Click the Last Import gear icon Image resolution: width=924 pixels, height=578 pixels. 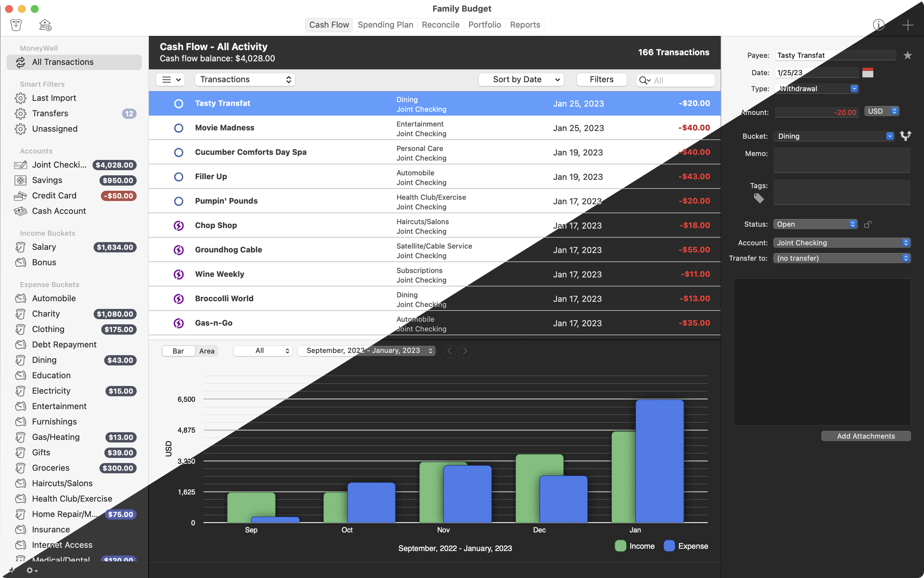(x=21, y=98)
